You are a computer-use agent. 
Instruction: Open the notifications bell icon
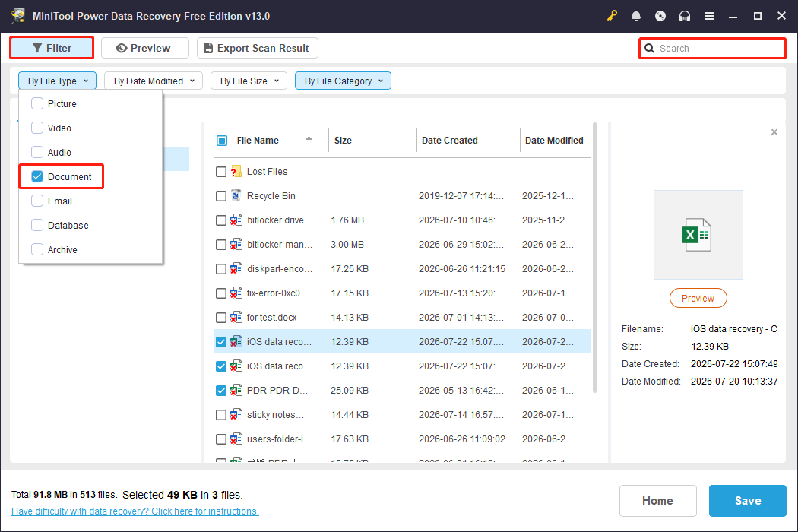pyautogui.click(x=635, y=16)
